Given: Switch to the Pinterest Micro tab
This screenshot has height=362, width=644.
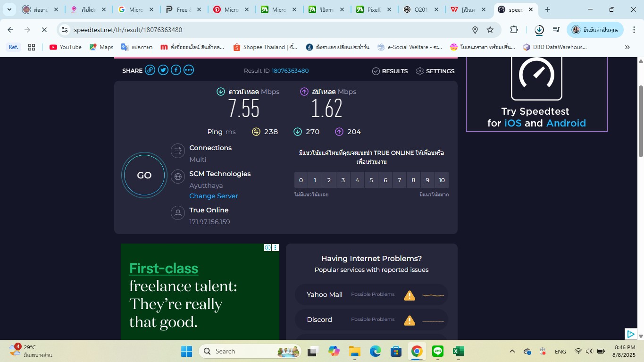Looking at the screenshot, I should click(230, 9).
